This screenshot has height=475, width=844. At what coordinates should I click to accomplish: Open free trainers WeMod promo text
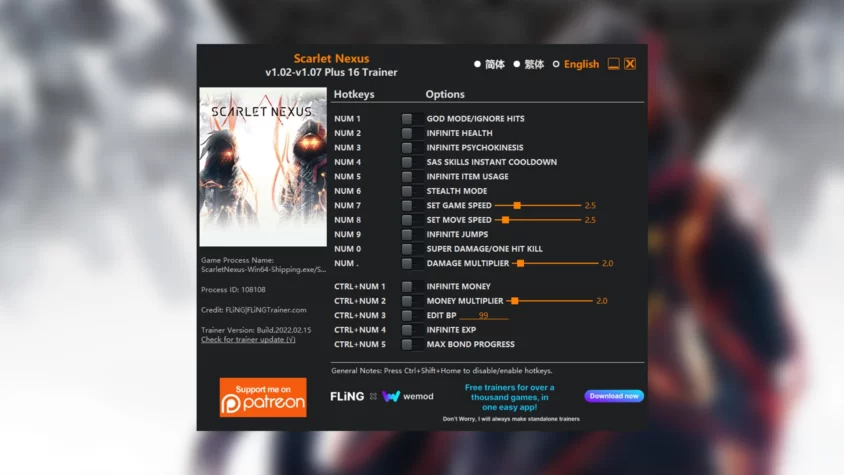tap(509, 397)
